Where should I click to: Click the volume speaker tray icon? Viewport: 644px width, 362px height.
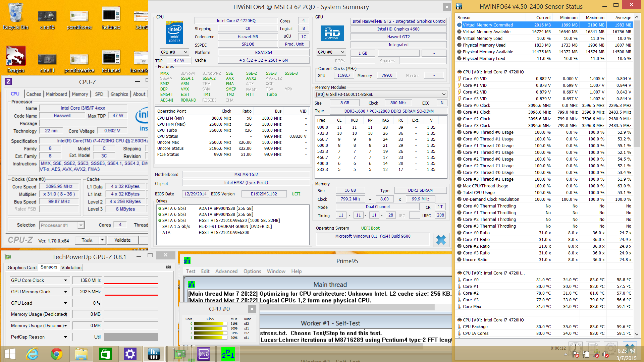[605, 354]
